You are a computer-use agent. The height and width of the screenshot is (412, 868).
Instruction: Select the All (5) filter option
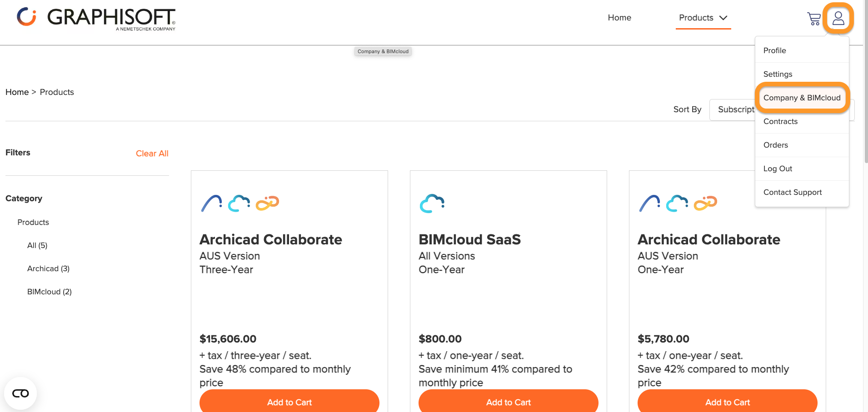tap(37, 245)
